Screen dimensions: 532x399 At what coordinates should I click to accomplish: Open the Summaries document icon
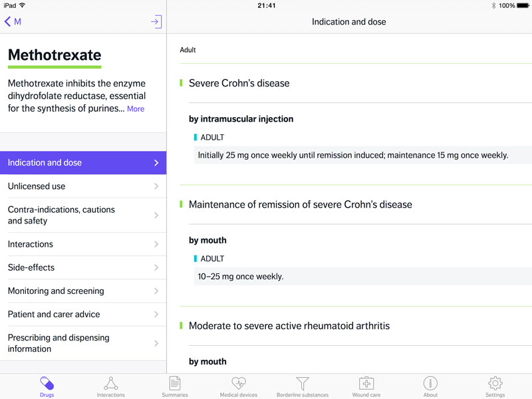(175, 384)
